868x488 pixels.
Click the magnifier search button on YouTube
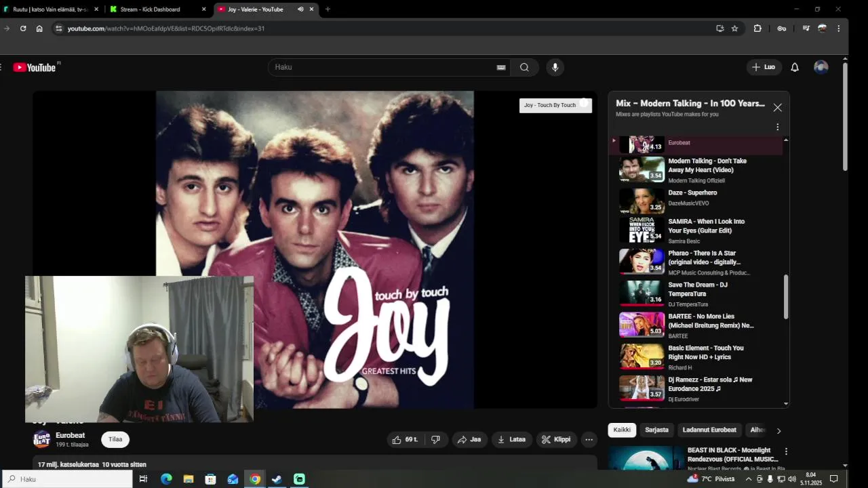[x=524, y=67]
